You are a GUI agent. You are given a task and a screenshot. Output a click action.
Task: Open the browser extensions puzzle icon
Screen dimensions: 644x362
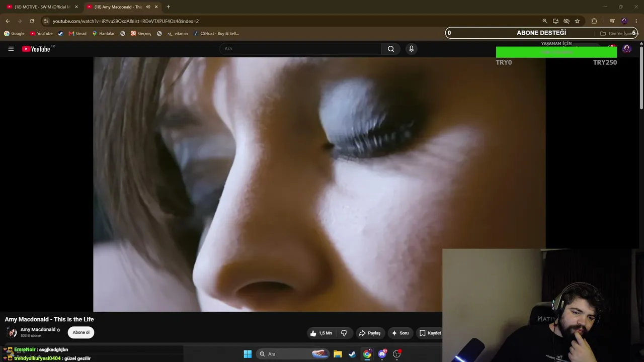click(594, 21)
